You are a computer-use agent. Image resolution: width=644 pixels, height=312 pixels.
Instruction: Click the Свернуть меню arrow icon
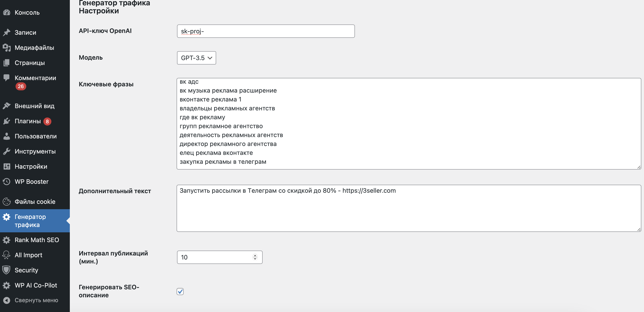(7, 300)
